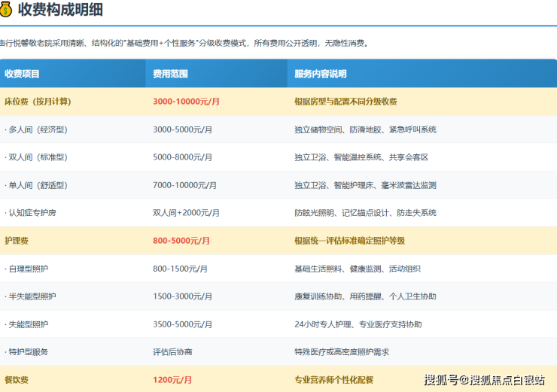Click the 服务内容说明 column header
The height and width of the screenshot is (392, 557).
[321, 74]
